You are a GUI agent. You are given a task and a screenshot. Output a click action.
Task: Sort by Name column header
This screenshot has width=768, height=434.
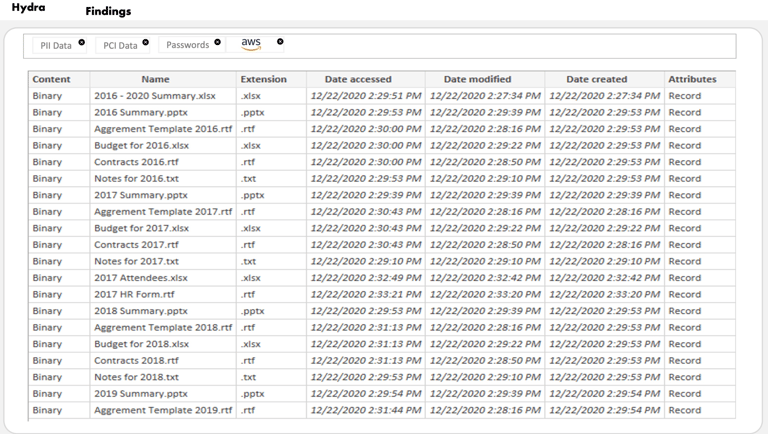[163, 79]
